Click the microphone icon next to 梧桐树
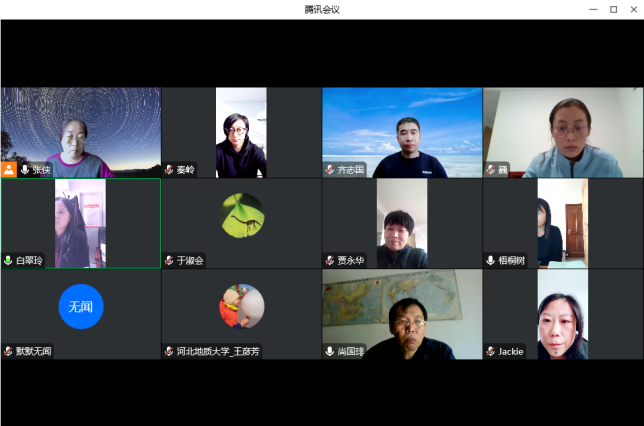 (490, 260)
